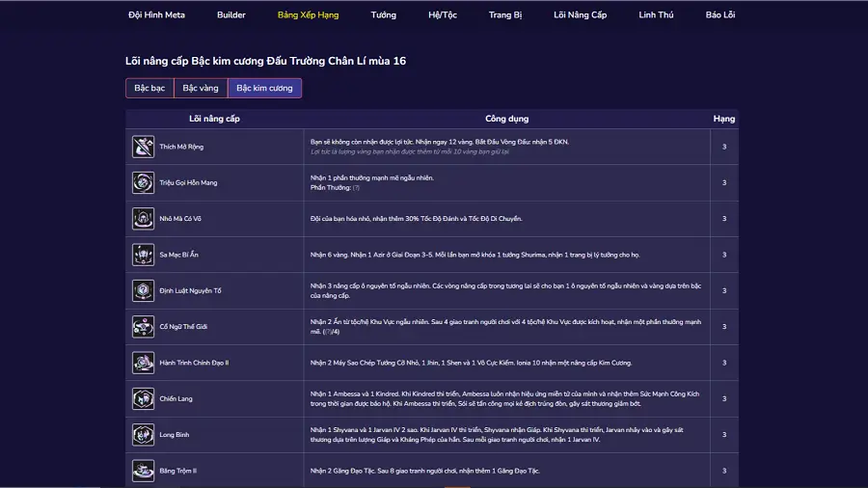Screen dimensions: 868x488
Task: Open the Định Luật Nguyên Tố icon
Action: 143,291
